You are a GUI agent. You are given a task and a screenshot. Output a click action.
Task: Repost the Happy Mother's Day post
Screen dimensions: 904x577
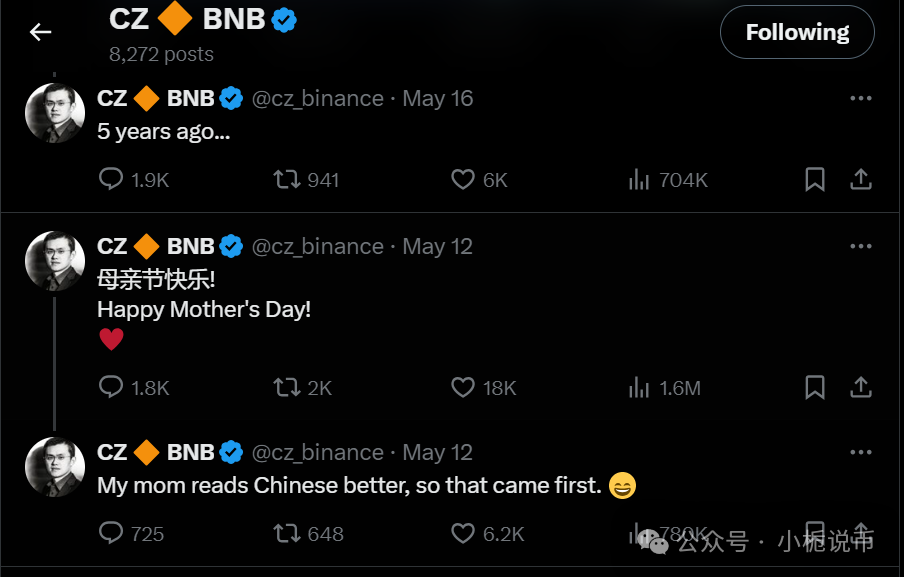point(287,387)
